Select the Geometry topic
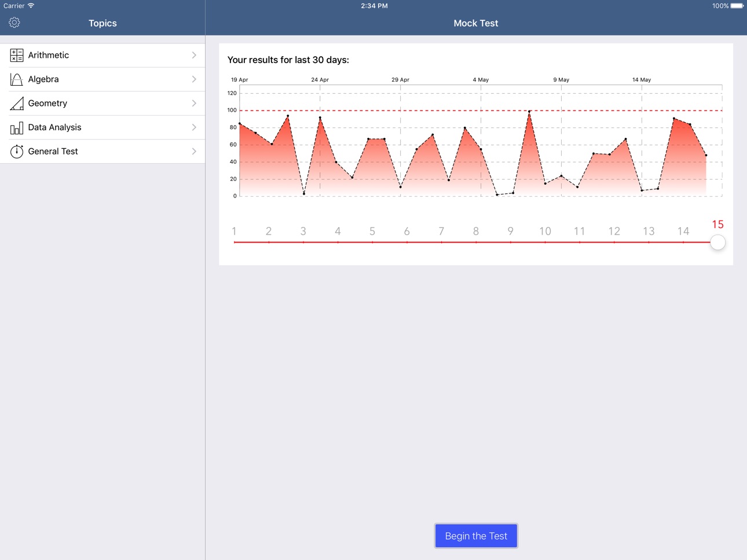 click(x=102, y=103)
